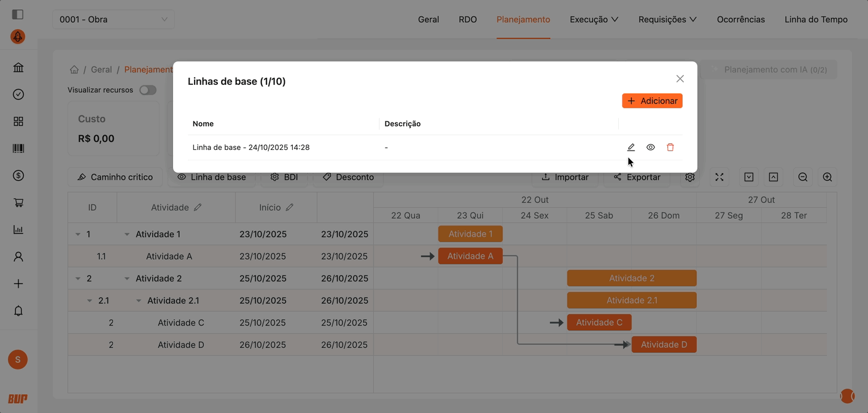Viewport: 868px width, 413px height.
Task: Click the zoom in magnifier icon
Action: point(827,177)
